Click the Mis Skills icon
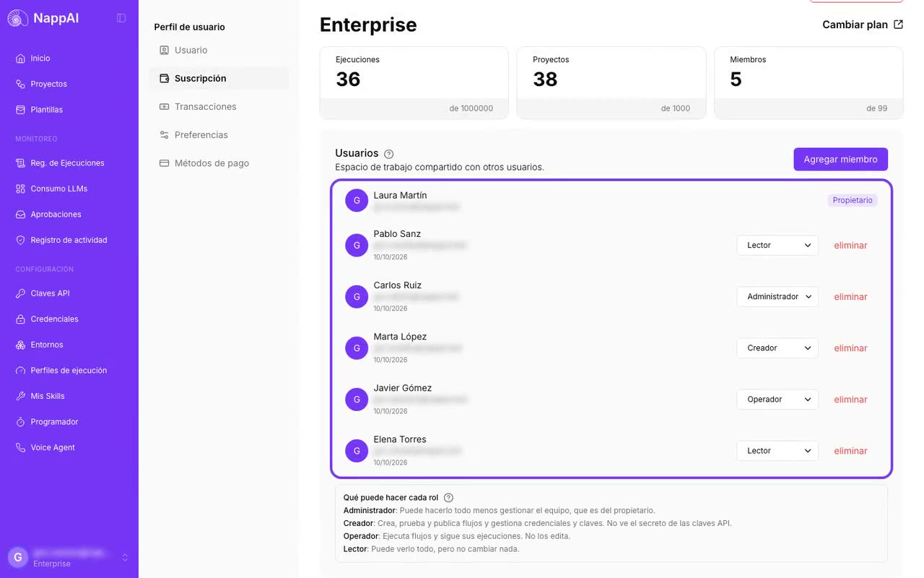This screenshot has width=924, height=578. tap(20, 396)
